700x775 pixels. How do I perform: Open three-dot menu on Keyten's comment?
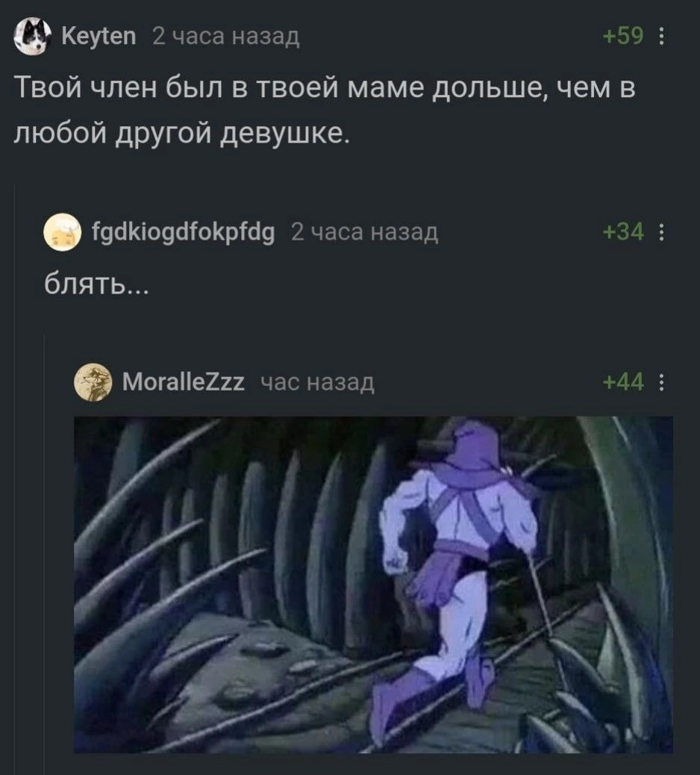(662, 36)
